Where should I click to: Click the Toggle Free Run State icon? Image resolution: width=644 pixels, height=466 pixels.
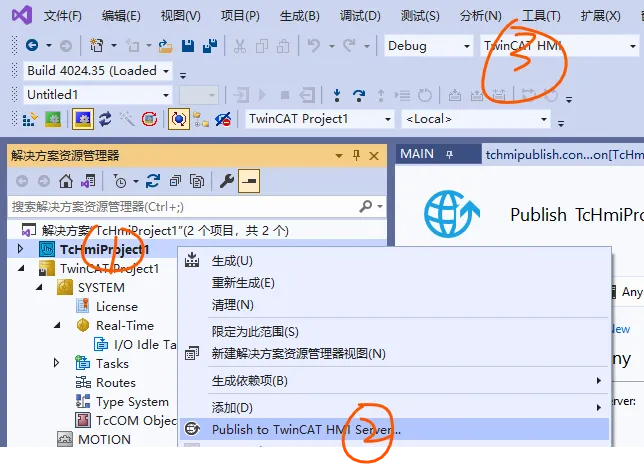tap(150, 119)
